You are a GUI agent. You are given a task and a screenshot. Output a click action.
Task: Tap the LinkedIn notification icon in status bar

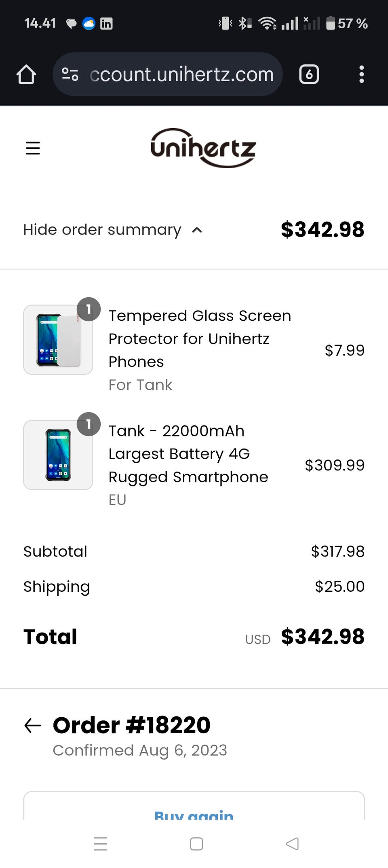(106, 24)
